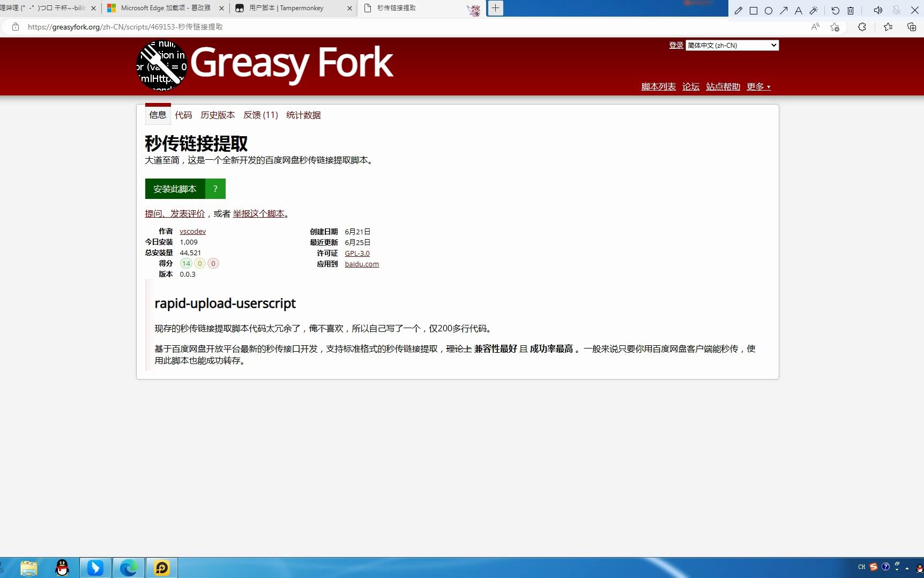Click the Greasy Fork logo icon
This screenshot has width=924, height=578.
point(161,65)
